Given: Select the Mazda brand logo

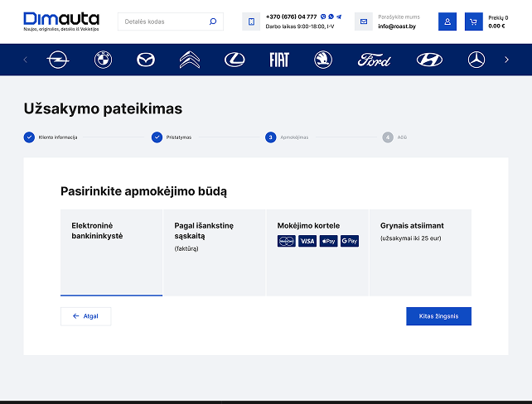Looking at the screenshot, I should click(x=146, y=60).
